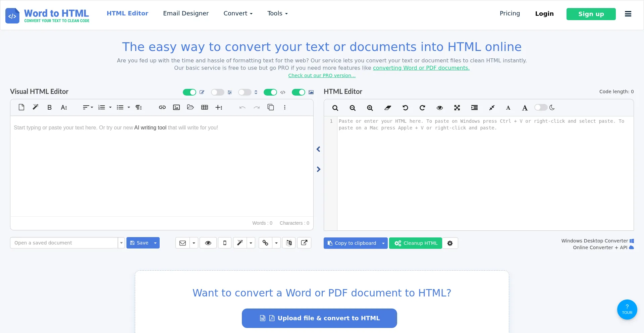Insert an image into the visual editor
Image resolution: width=644 pixels, height=333 pixels.
176,107
